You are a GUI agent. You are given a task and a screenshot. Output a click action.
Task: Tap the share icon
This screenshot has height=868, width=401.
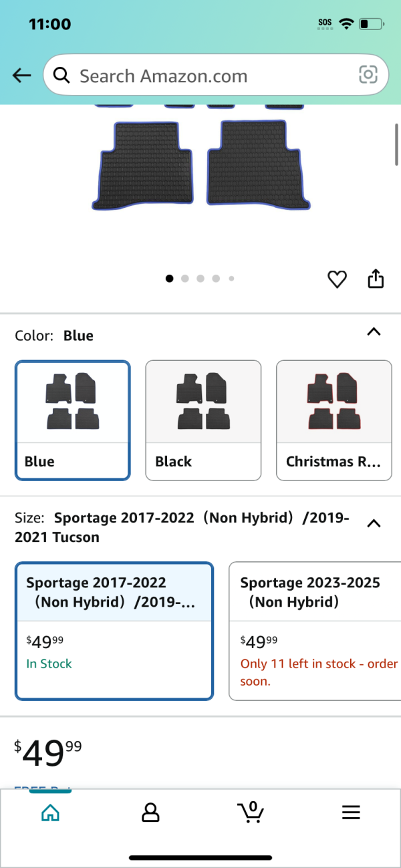pyautogui.click(x=376, y=279)
